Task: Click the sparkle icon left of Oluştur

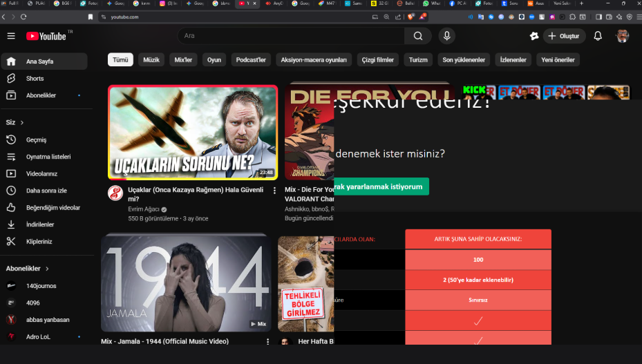Action: click(534, 36)
